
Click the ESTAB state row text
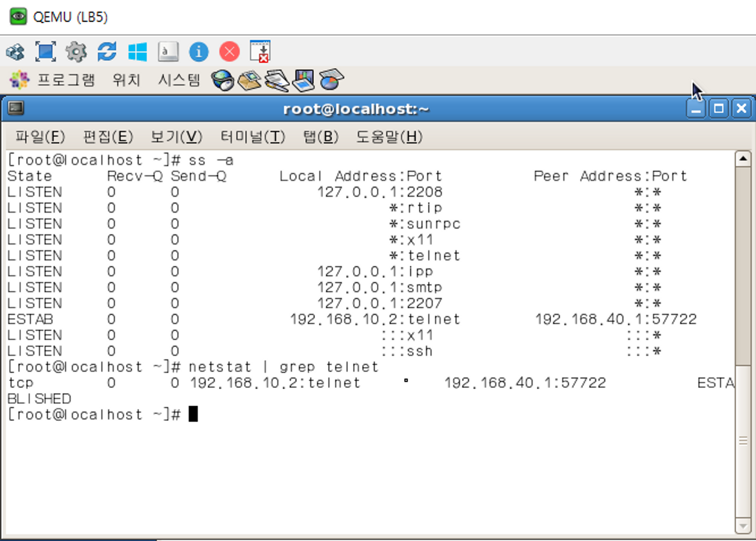point(30,319)
